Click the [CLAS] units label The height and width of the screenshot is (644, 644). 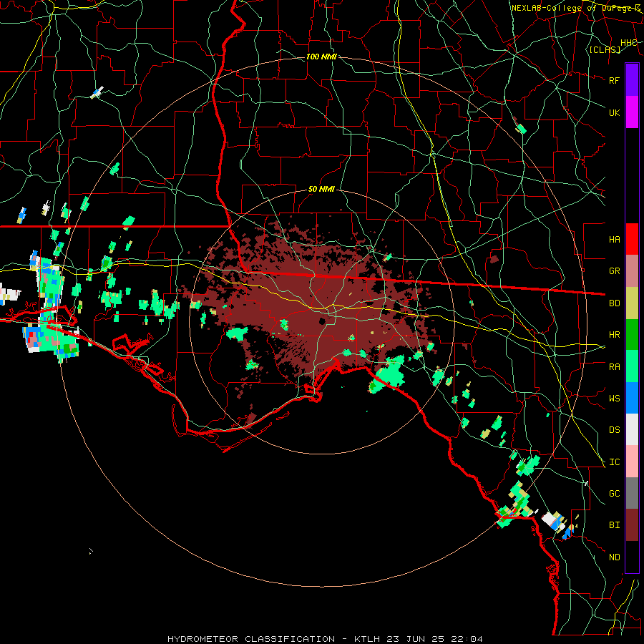coord(605,49)
